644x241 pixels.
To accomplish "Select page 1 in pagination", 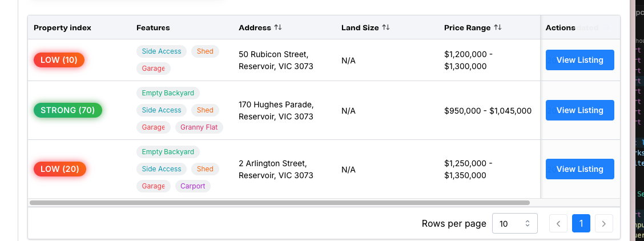I will click(581, 224).
